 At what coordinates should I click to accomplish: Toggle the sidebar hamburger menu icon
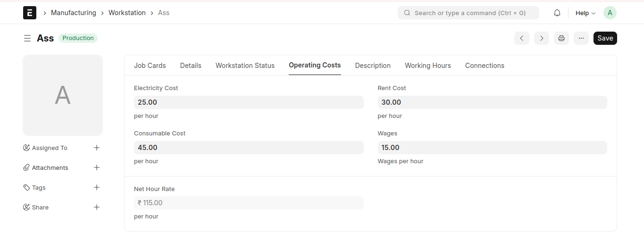click(x=27, y=38)
